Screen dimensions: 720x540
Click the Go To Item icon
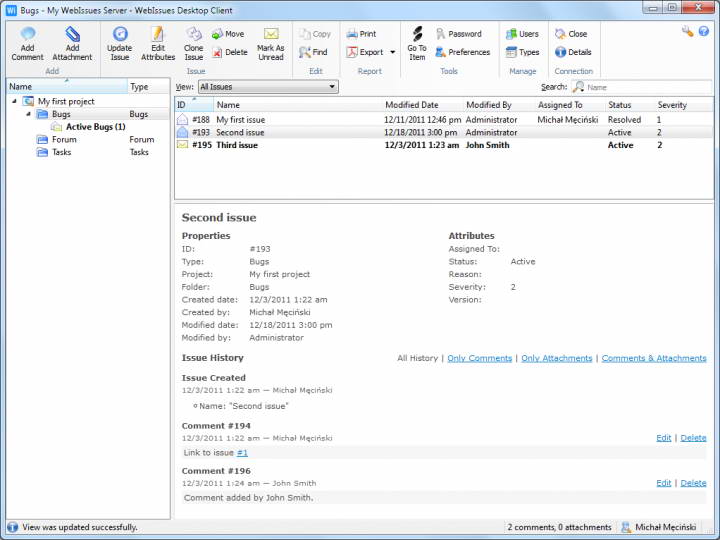click(x=417, y=35)
